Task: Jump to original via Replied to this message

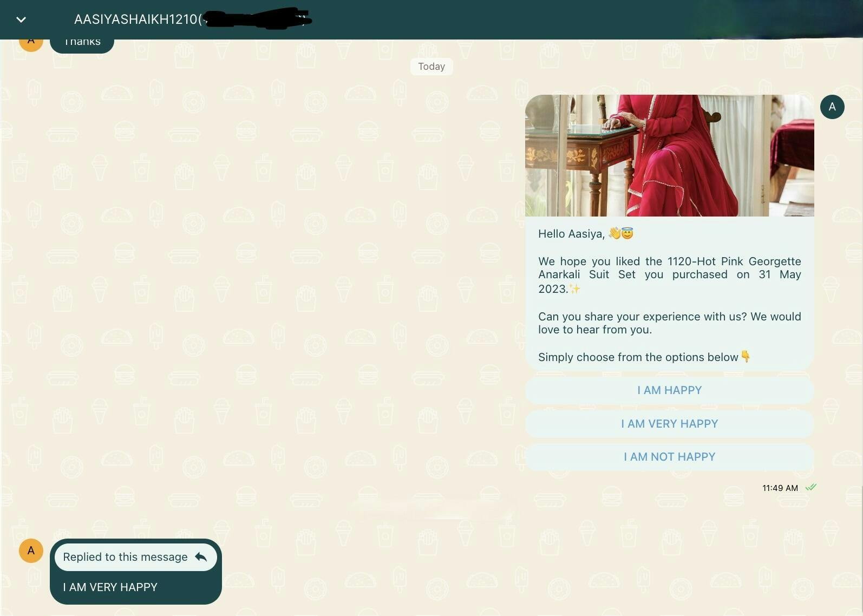Action: 126,557
